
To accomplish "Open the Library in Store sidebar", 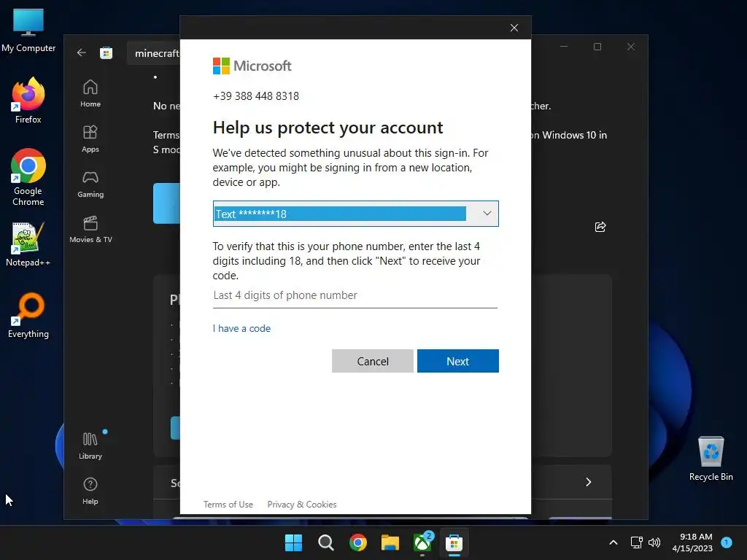I will [90, 446].
